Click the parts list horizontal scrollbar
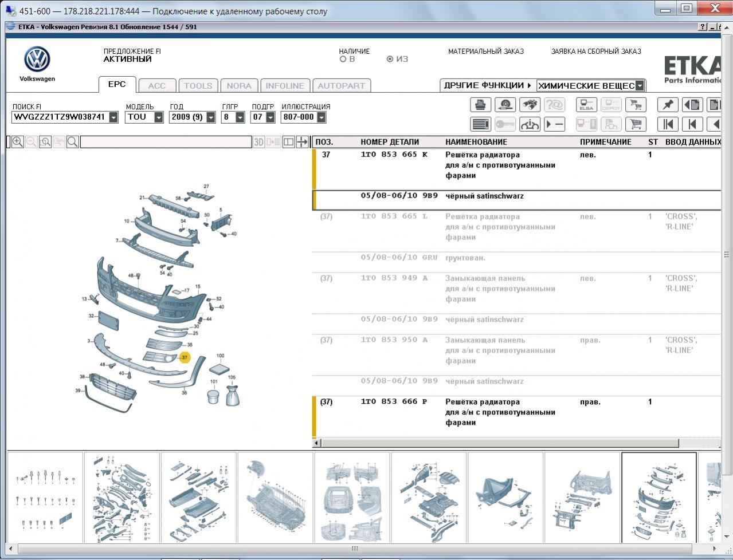This screenshot has width=733, height=560. (500, 443)
